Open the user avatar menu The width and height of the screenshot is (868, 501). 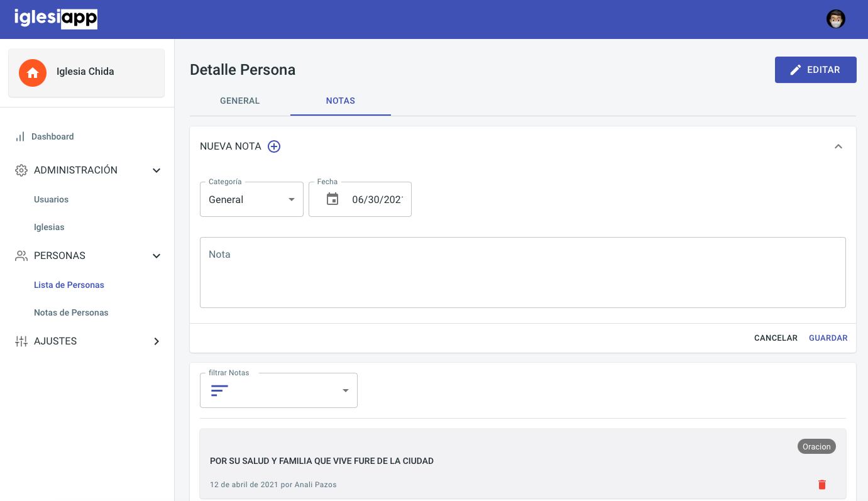pyautogui.click(x=835, y=19)
